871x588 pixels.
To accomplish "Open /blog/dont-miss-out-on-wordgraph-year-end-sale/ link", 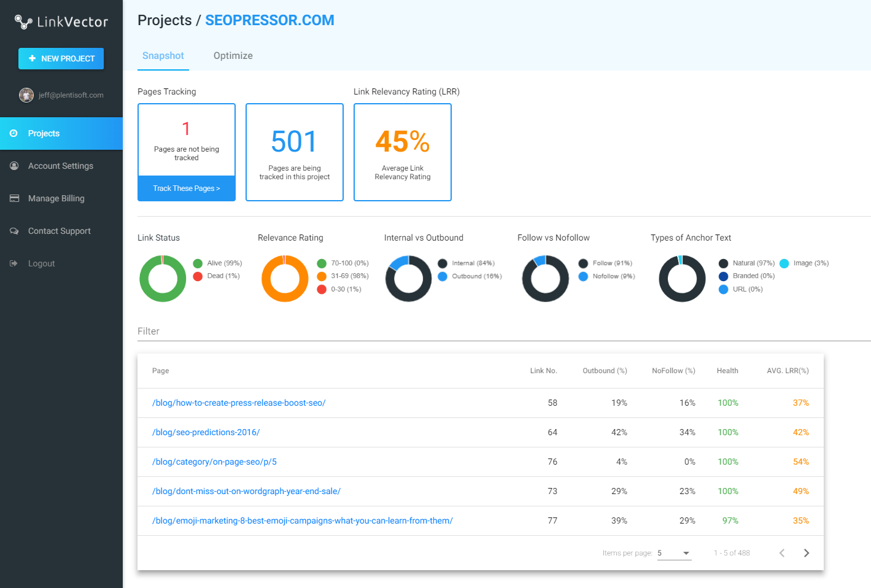I will tap(246, 492).
